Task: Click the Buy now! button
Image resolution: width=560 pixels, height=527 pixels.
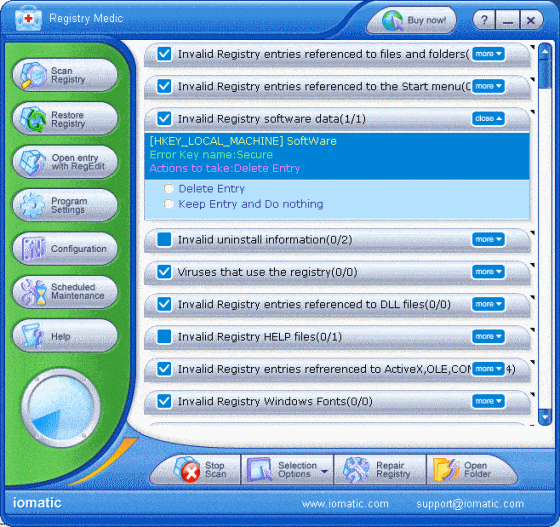Action: pyautogui.click(x=411, y=20)
